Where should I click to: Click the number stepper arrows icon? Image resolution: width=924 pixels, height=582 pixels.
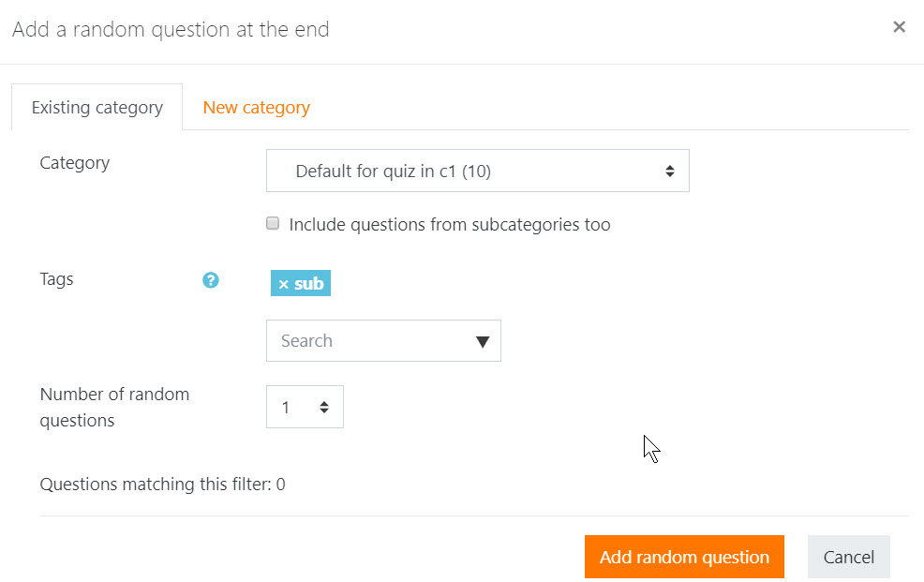point(324,407)
